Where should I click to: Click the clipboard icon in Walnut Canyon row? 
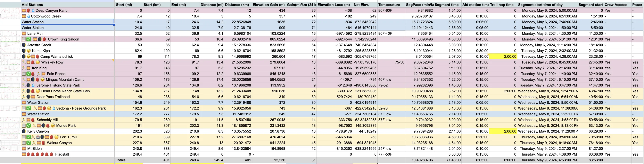pyautogui.click(x=24, y=143)
